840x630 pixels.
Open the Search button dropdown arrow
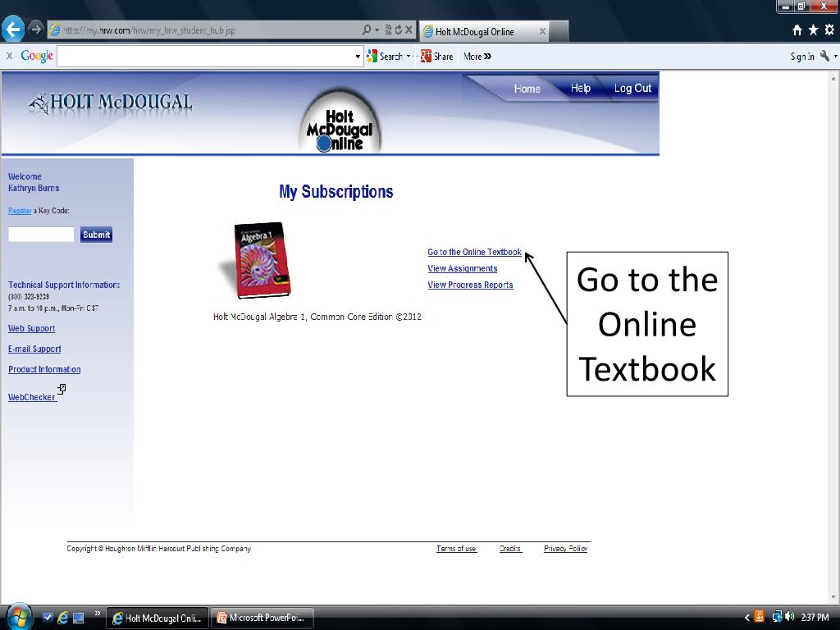409,57
